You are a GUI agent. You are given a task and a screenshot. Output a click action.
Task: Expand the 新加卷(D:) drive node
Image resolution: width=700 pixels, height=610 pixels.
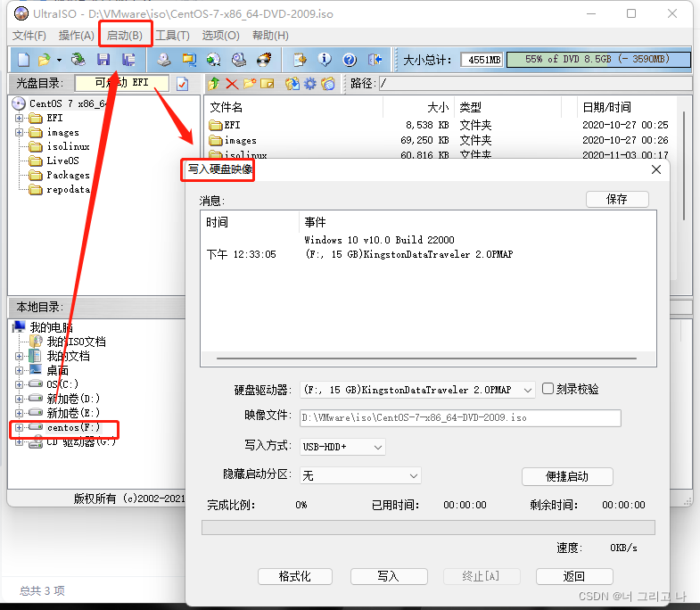pyautogui.click(x=20, y=399)
